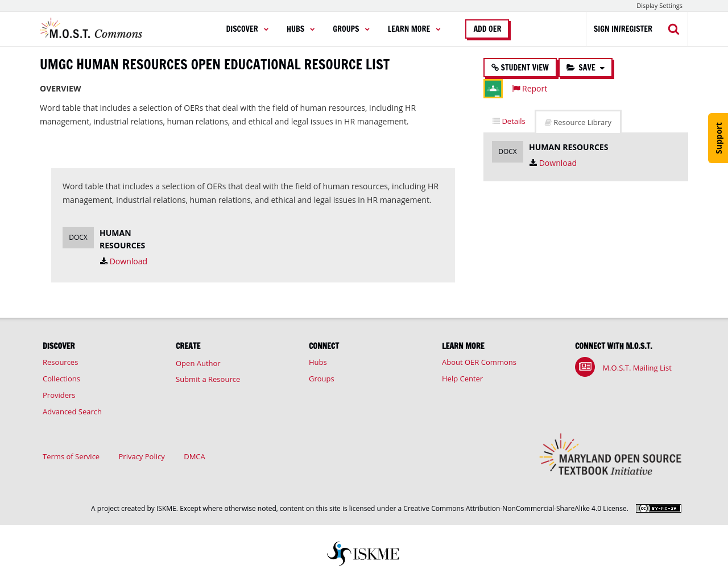Switch to the Resource Library tab
The height and width of the screenshot is (582, 728).
click(577, 120)
